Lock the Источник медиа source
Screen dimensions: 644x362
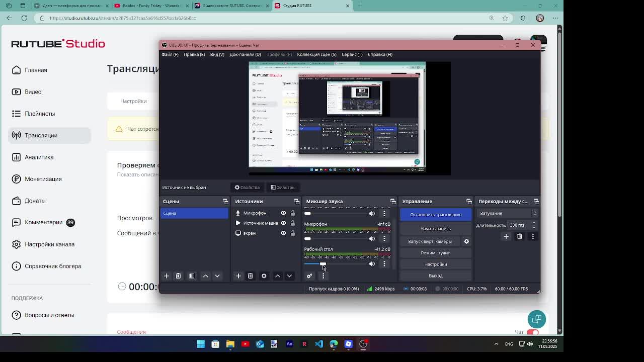(x=292, y=223)
